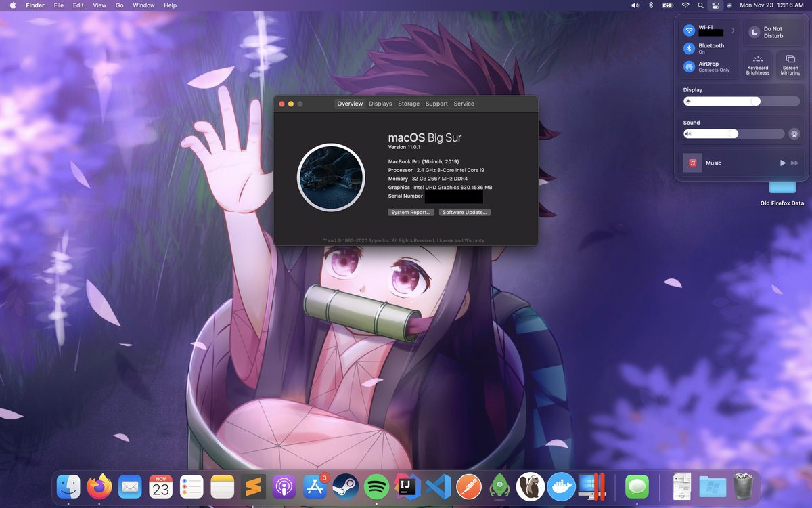812x508 pixels.
Task: Switch to the Service tab
Action: click(464, 104)
